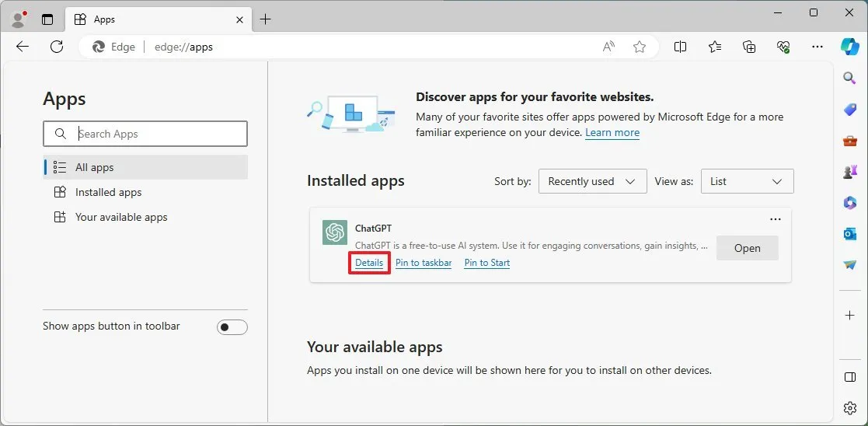
Task: Click the ChatGPT Details link
Action: coord(369,263)
